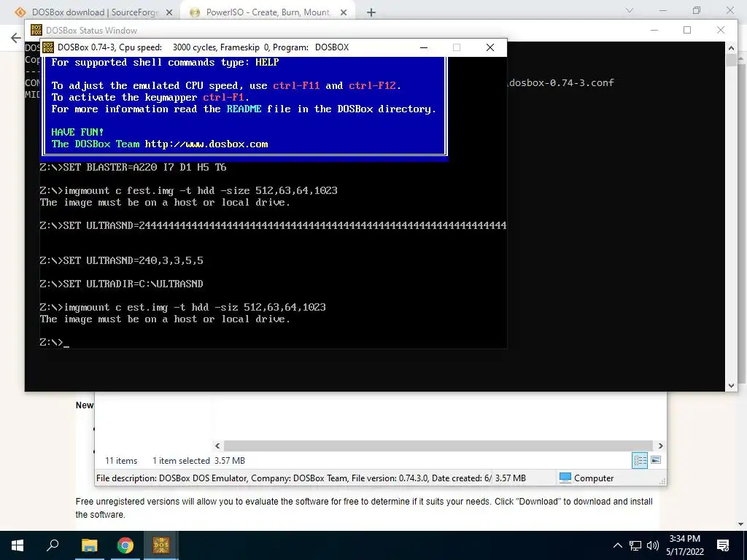This screenshot has width=747, height=560.
Task: Select the DOSBox taskbar button
Action: 161,545
